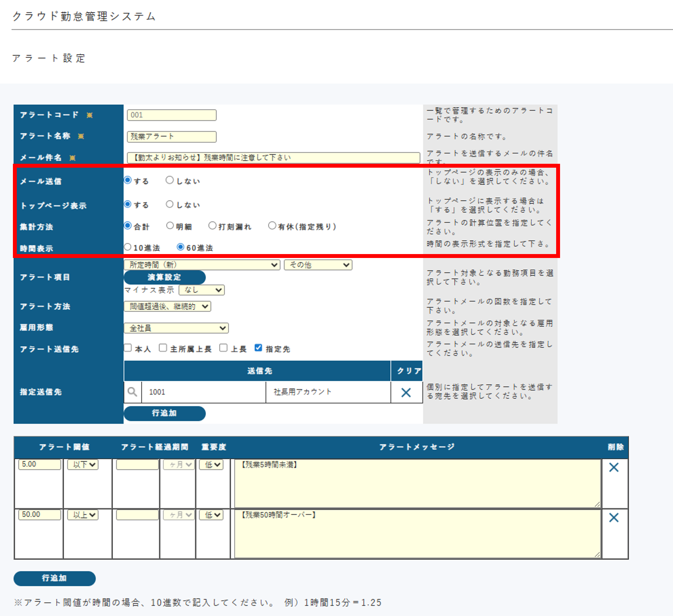This screenshot has width=673, height=616.
Task: Switch time display to 10進法
Action: point(128,247)
